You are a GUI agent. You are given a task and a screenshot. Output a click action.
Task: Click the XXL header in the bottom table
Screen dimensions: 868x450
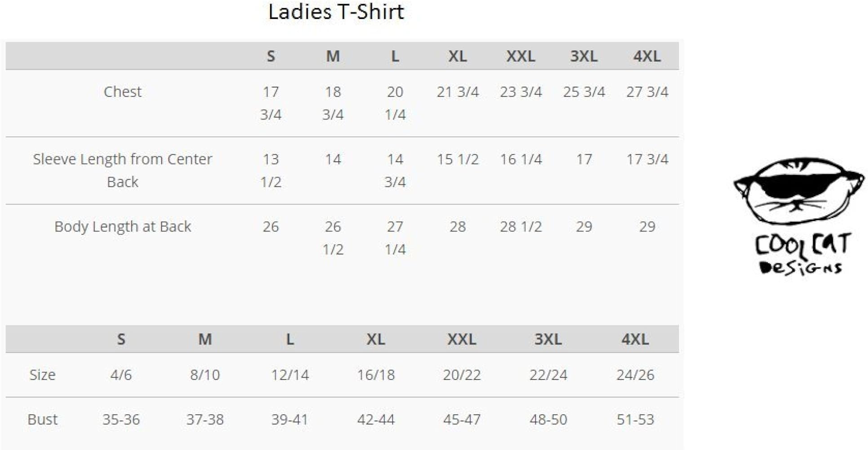point(462,339)
